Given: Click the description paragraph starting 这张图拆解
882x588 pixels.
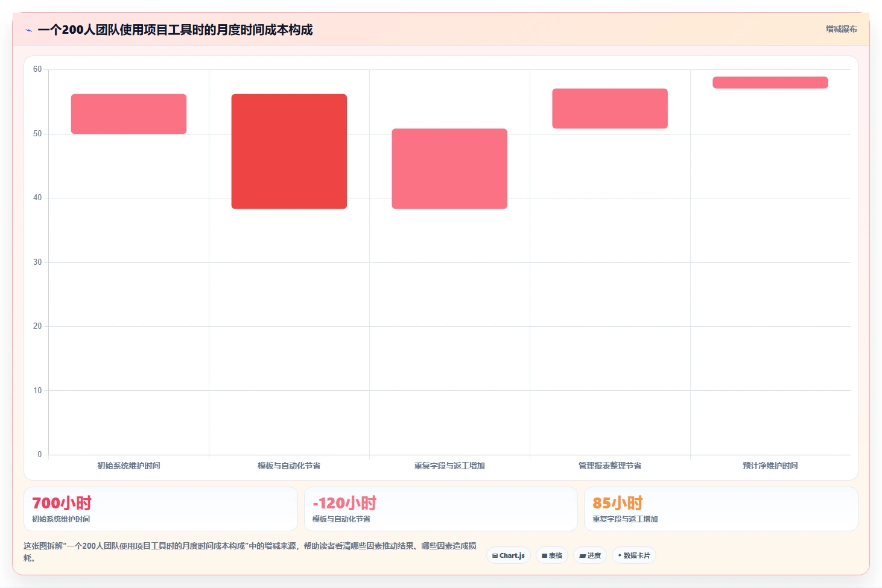Looking at the screenshot, I should [250, 552].
